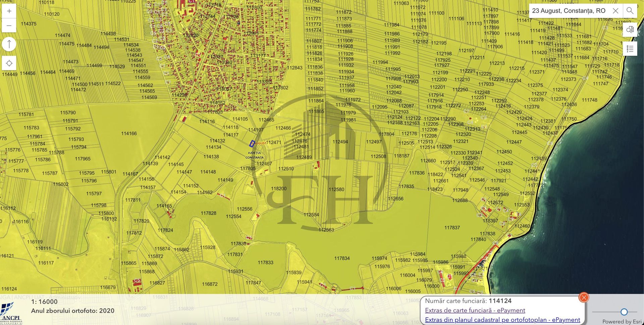Open Extras din planul cadastral ePayment link
The height and width of the screenshot is (325, 644).
click(502, 320)
